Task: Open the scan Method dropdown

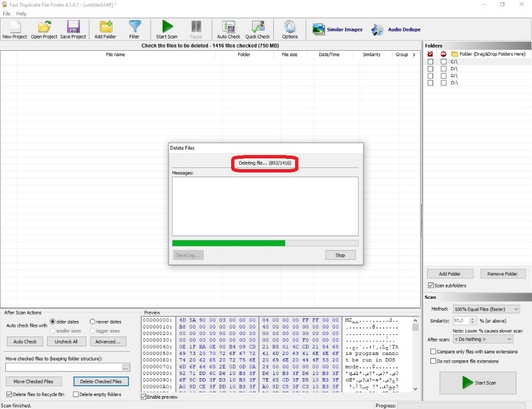Action: [x=486, y=309]
